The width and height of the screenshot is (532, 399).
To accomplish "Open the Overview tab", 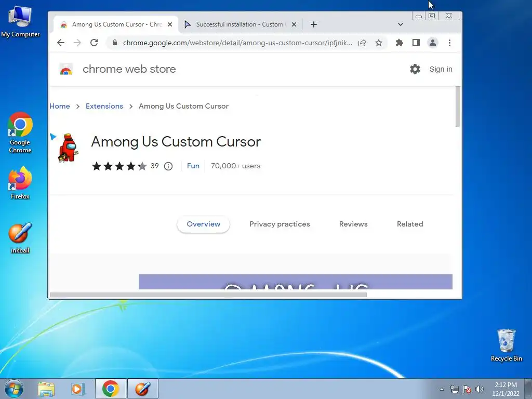I will coord(203,224).
